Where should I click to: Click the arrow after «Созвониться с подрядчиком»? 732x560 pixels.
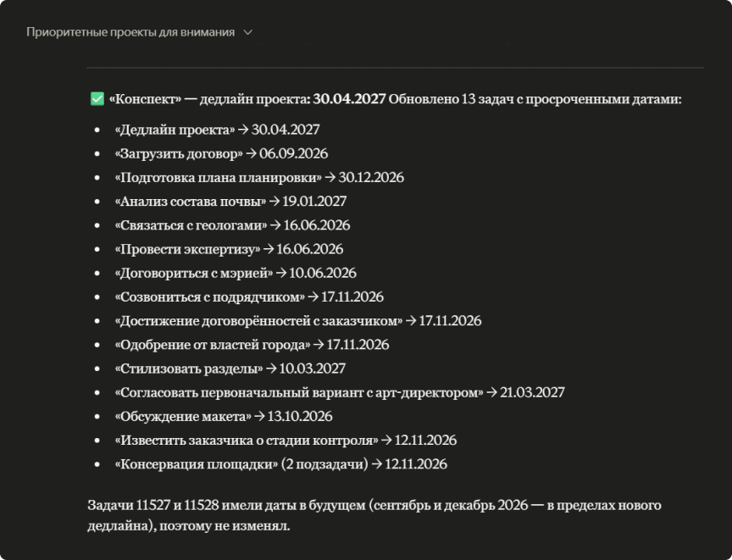point(313,297)
